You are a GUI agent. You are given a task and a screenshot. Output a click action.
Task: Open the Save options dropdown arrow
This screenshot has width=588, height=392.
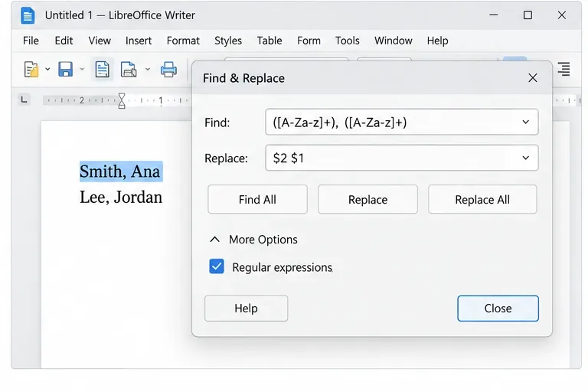click(82, 70)
